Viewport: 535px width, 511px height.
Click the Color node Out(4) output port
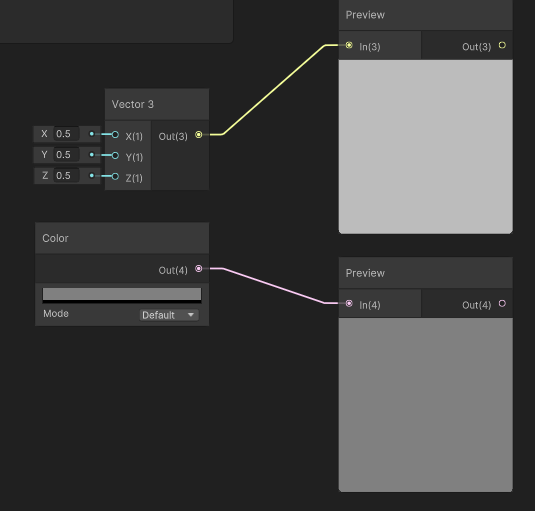[x=199, y=269]
